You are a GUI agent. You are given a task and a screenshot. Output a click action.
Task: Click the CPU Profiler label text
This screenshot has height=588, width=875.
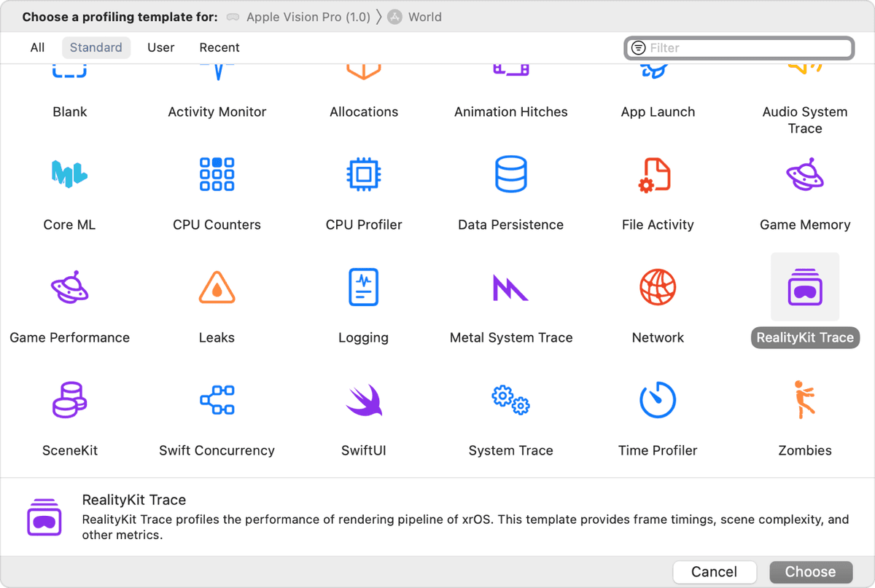click(364, 224)
